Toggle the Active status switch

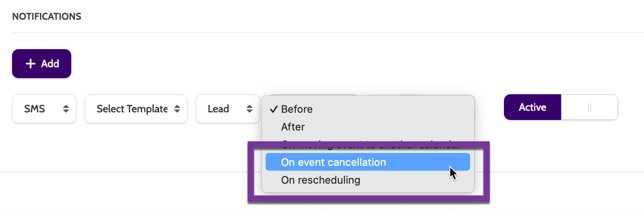[x=560, y=107]
